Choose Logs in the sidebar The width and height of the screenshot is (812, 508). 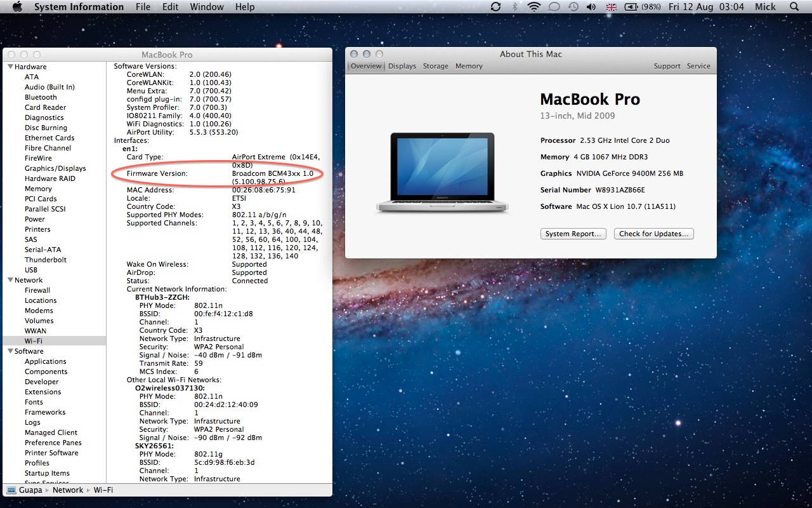(x=32, y=422)
